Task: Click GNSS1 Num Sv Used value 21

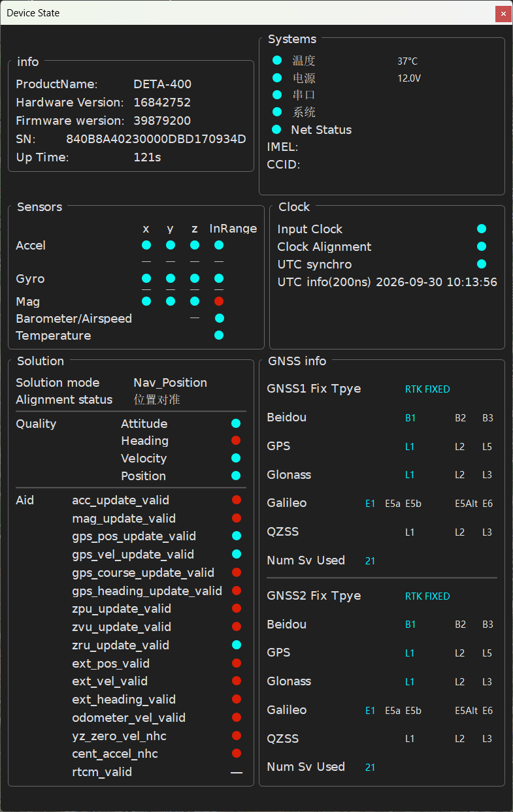Action: [371, 561]
